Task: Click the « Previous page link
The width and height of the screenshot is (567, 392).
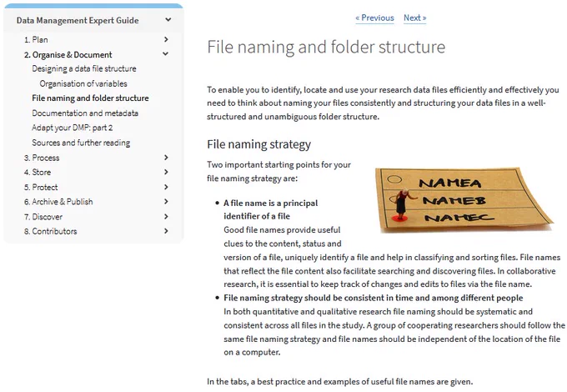Action: [x=374, y=18]
